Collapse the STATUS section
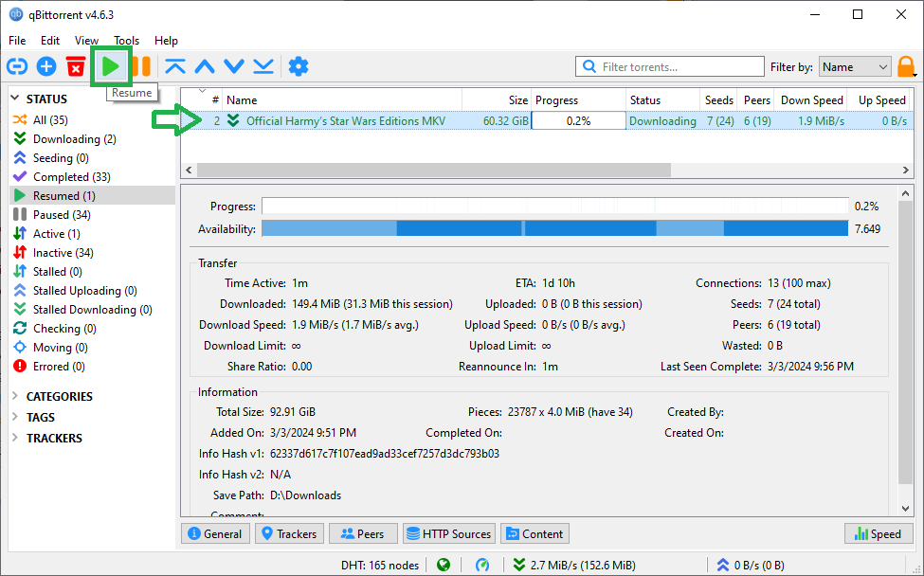Screen dimensions: 924x576 15,99
